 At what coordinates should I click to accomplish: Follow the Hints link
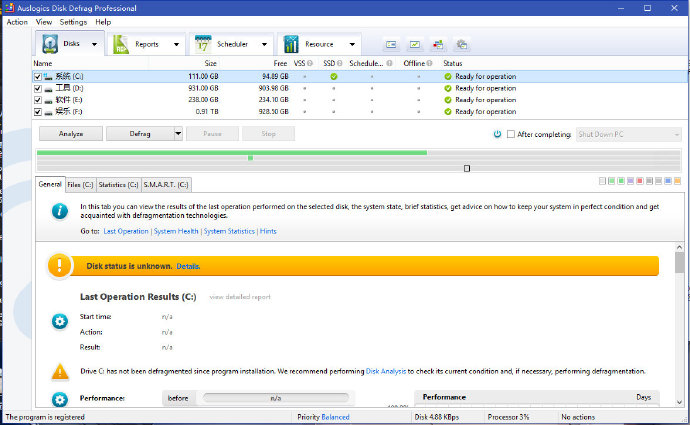[x=268, y=231]
